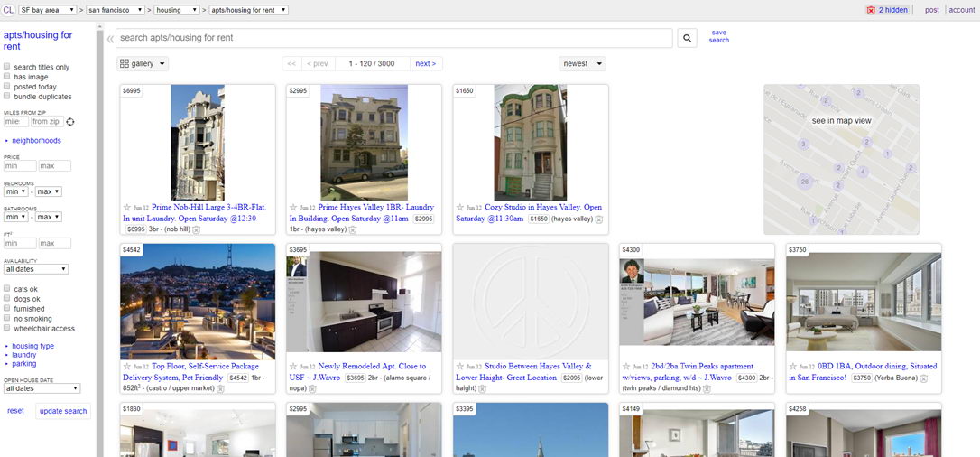
Task: Check the has image option
Action: pyautogui.click(x=7, y=76)
